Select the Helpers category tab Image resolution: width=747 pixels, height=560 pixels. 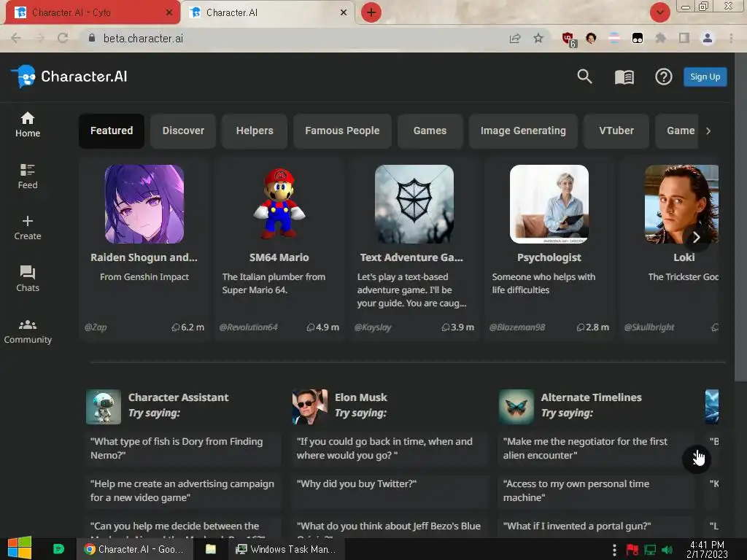pos(255,131)
